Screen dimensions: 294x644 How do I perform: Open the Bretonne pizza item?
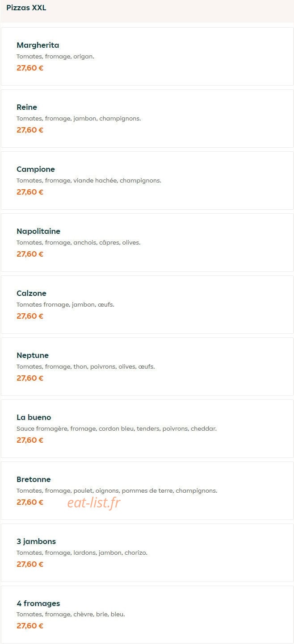pos(147,490)
